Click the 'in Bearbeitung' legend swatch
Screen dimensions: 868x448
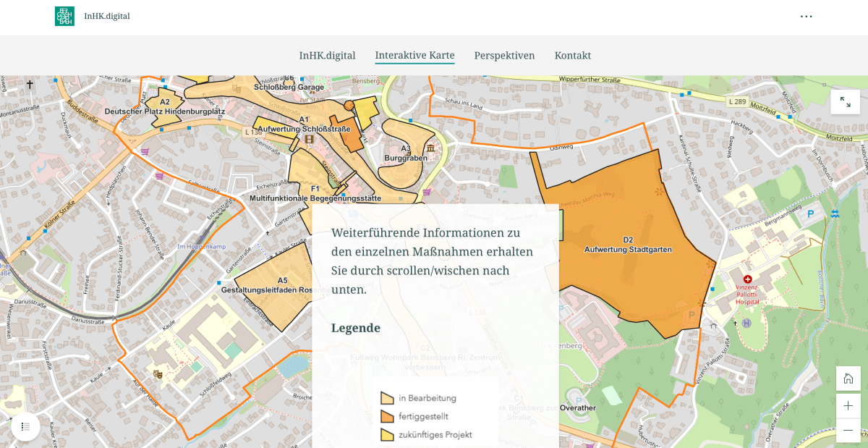tap(387, 398)
